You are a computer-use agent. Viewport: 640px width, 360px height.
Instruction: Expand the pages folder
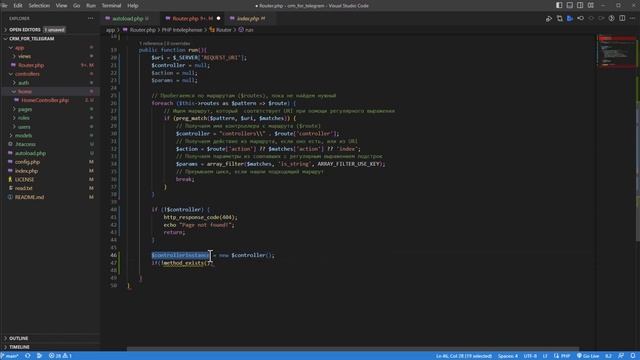[x=50, y=109]
